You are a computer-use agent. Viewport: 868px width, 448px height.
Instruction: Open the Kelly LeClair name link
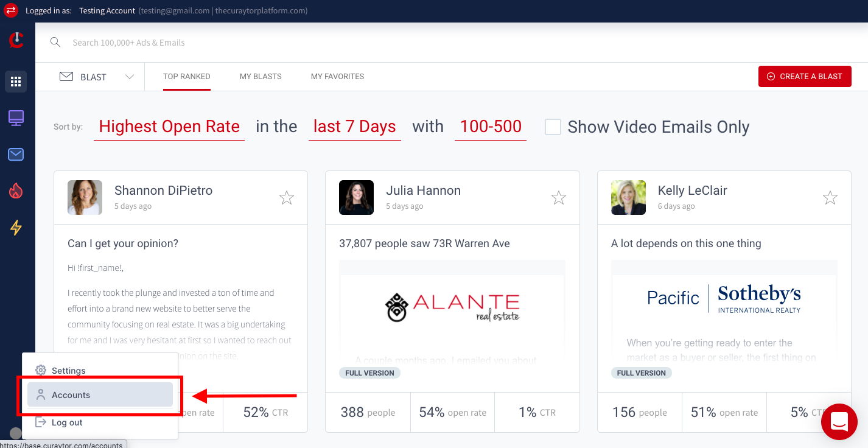tap(693, 191)
